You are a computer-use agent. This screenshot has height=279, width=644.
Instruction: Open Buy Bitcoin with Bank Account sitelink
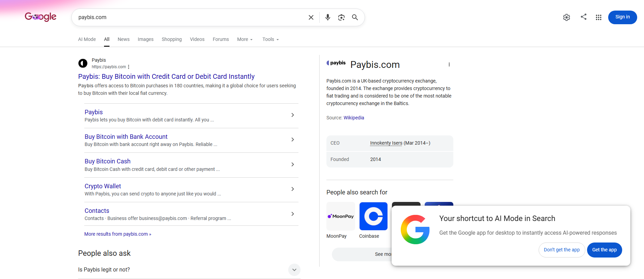[x=126, y=137]
